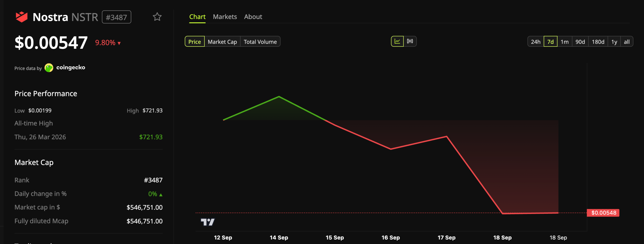The height and width of the screenshot is (244, 644).
Task: Click the #3487 rank badge
Action: click(x=116, y=17)
